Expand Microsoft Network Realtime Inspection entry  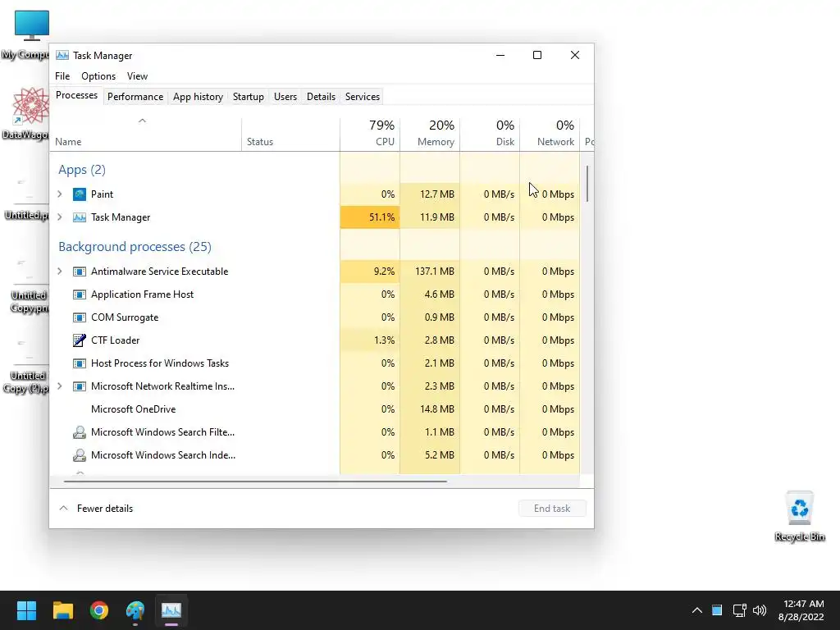[x=60, y=386]
